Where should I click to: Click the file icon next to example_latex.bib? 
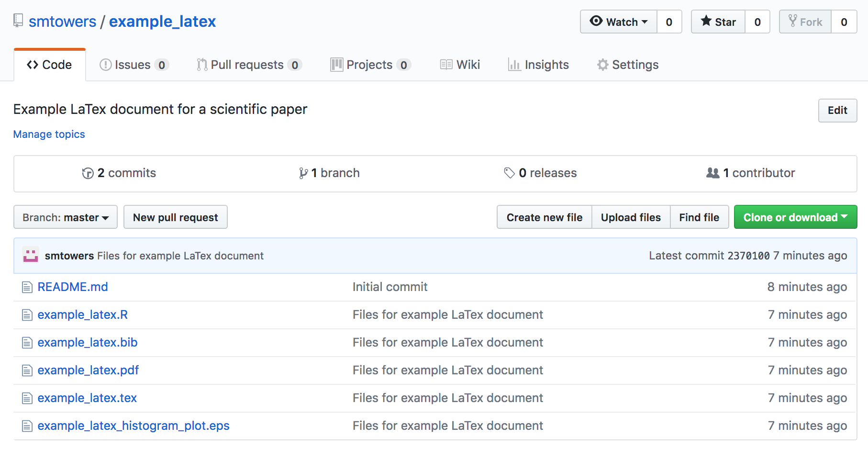point(27,343)
